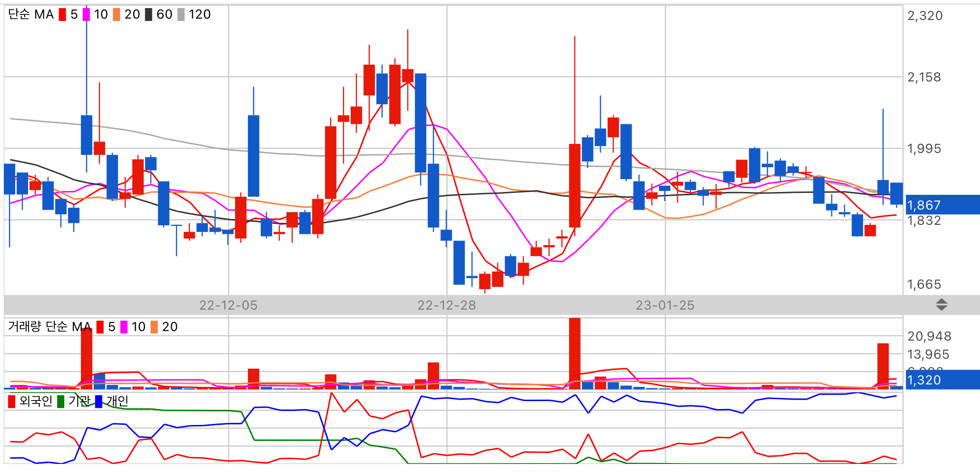
Task: Click the gray MA 120 legend swatch
Action: pyautogui.click(x=181, y=15)
